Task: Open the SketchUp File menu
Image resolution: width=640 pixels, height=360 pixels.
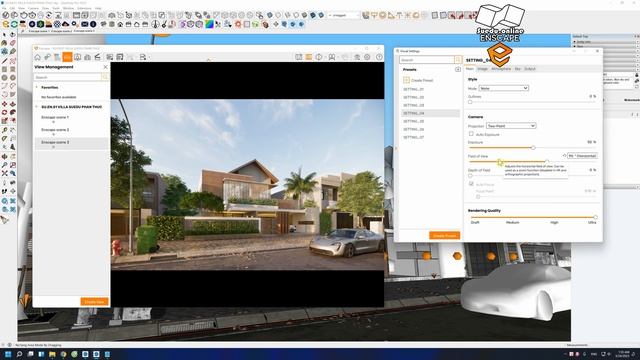Action: pos(3,8)
